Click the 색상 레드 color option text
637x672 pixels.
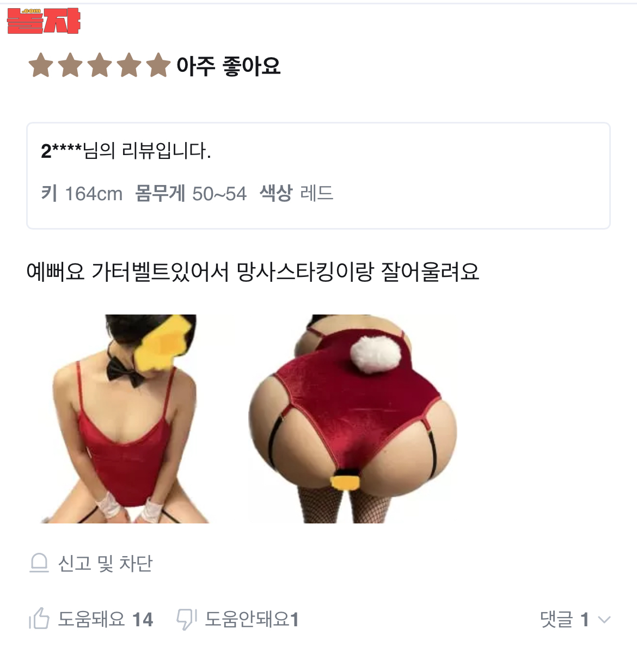point(296,193)
